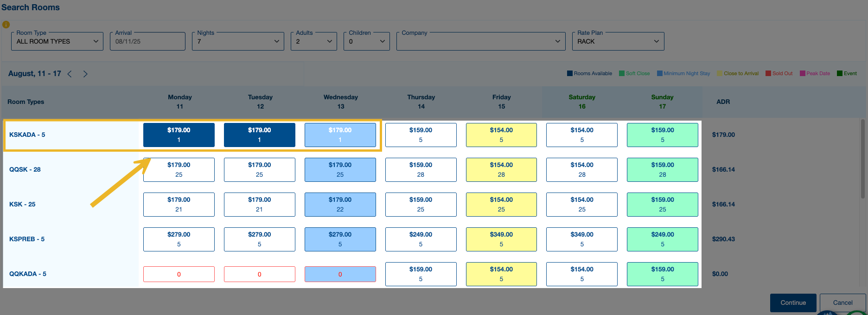Screen dimensions: 868x315
Task: Select QQSK Thursday 14 rate cell
Action: pos(421,170)
